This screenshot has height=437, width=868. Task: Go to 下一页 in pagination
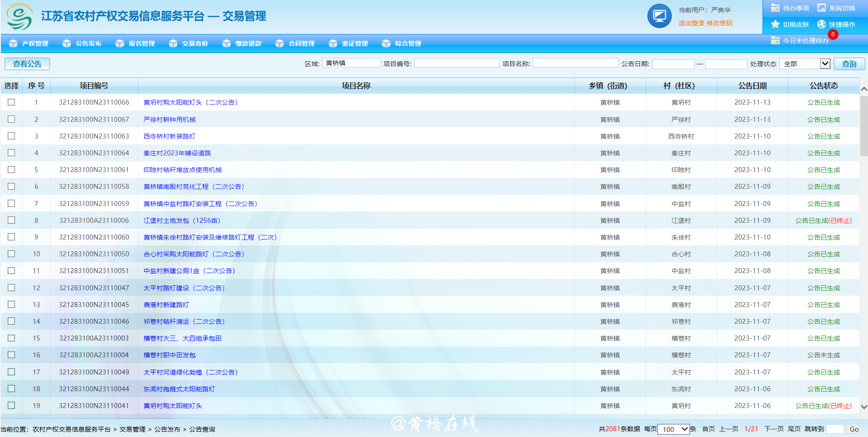coord(774,429)
